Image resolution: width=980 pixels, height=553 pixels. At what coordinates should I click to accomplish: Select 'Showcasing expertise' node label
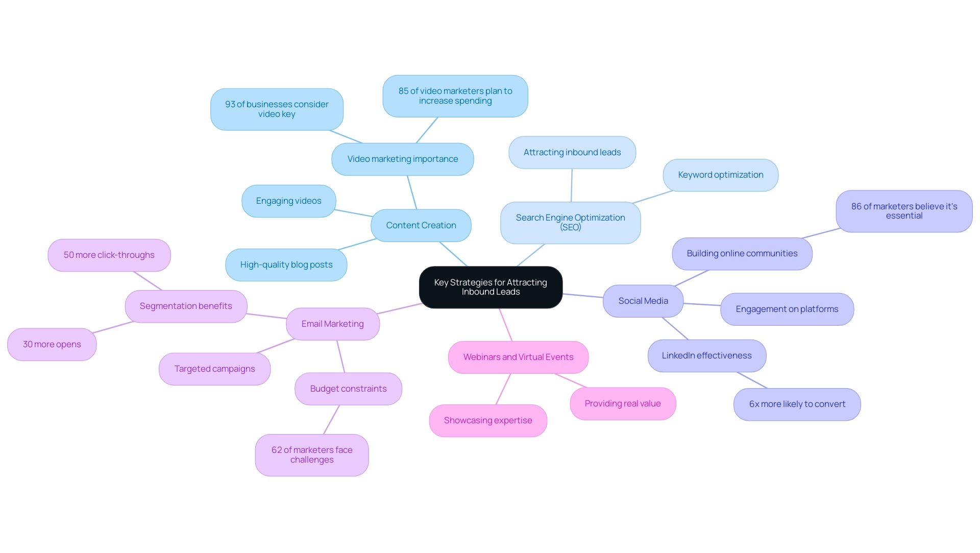(488, 420)
